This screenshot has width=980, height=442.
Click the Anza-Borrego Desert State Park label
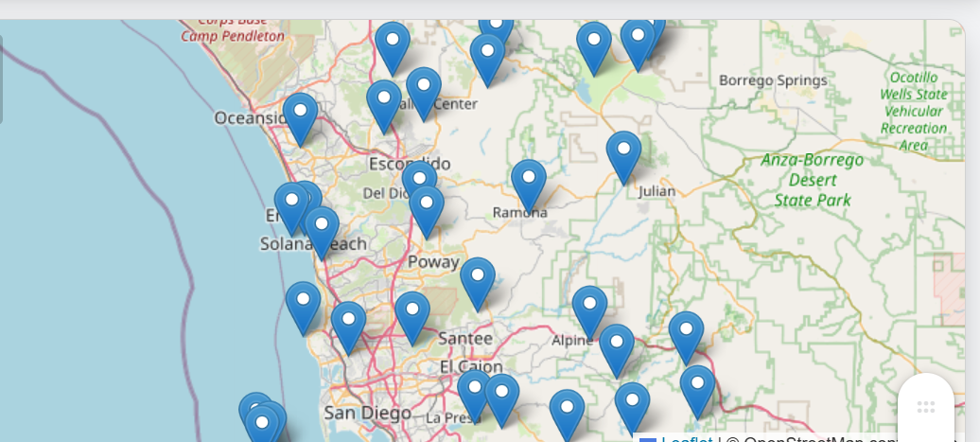(813, 180)
